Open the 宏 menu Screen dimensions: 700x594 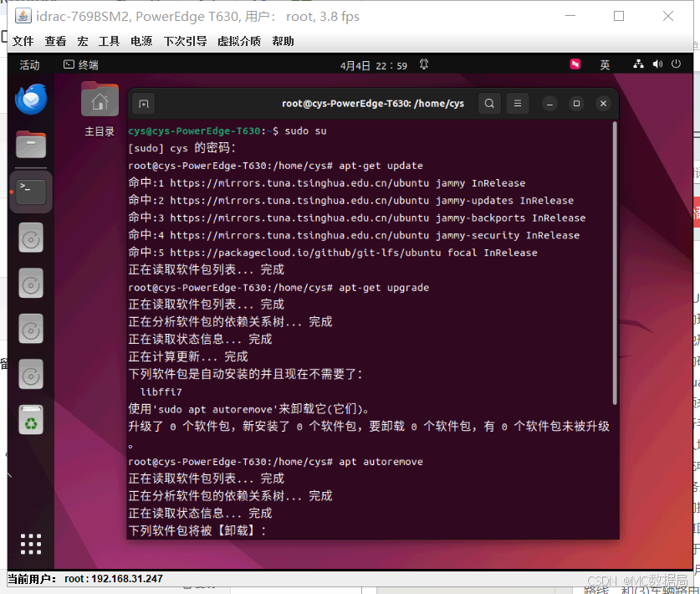pyautogui.click(x=83, y=42)
